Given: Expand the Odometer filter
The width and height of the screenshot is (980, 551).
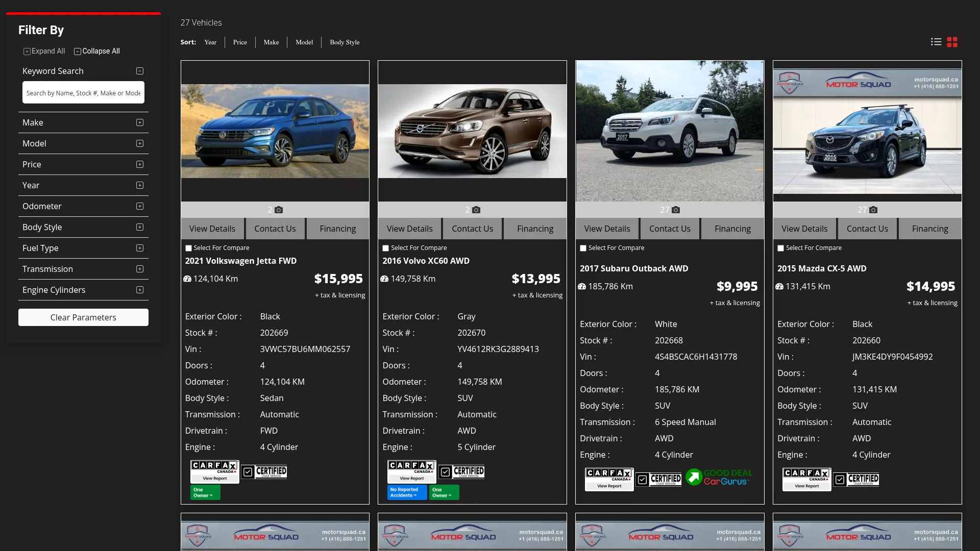Looking at the screenshot, I should [x=140, y=206].
